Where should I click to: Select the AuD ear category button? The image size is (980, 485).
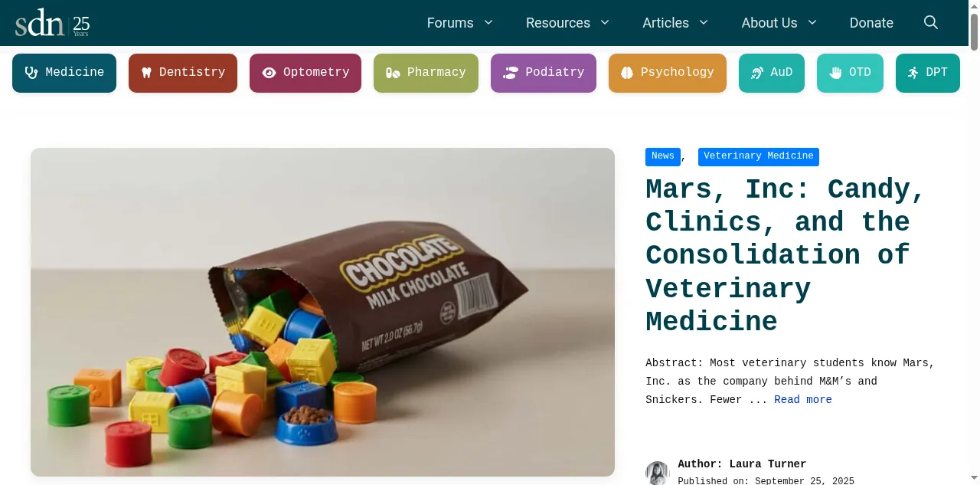[x=772, y=73]
